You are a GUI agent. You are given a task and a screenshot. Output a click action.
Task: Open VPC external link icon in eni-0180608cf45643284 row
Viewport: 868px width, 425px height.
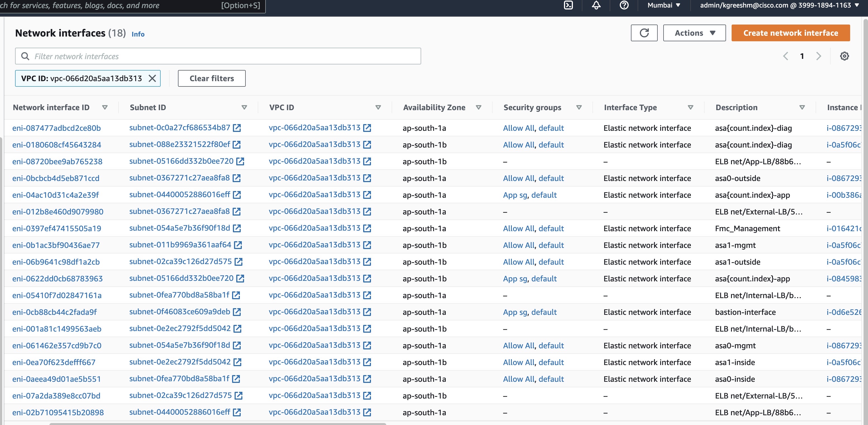[x=367, y=144]
